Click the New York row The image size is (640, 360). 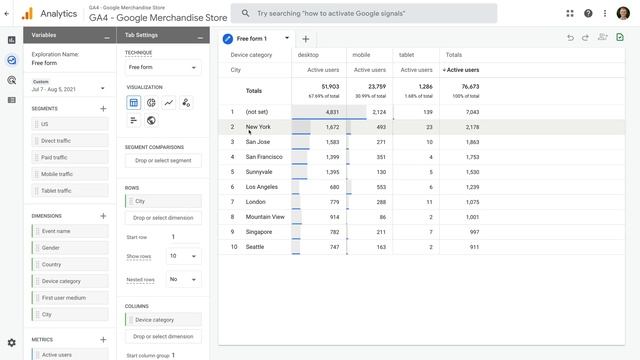click(421, 127)
